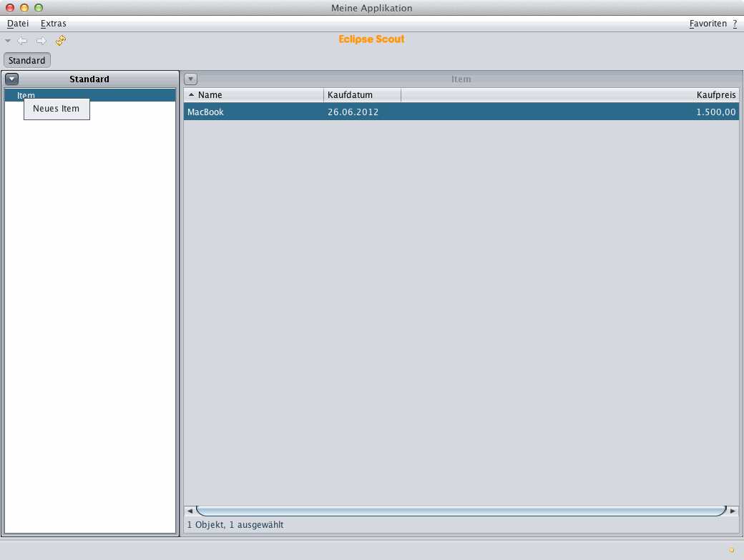744x560 pixels.
Task: Open the Item table panel dropdown
Action: 191,79
